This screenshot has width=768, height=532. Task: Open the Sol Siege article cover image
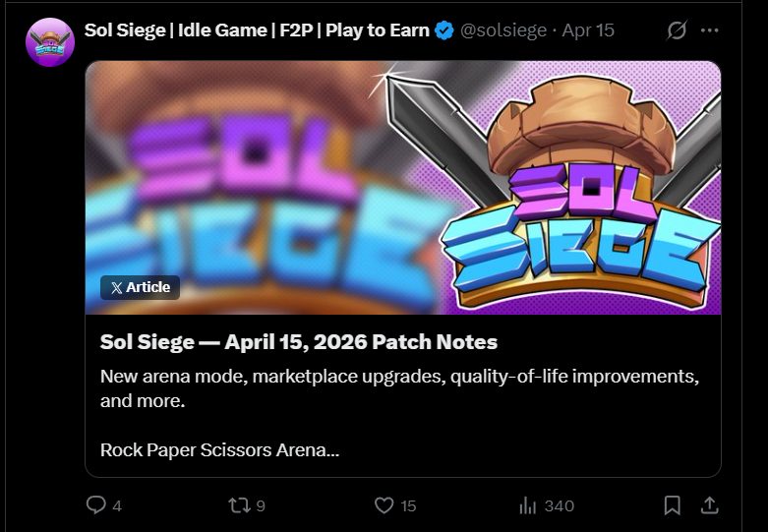[x=403, y=187]
